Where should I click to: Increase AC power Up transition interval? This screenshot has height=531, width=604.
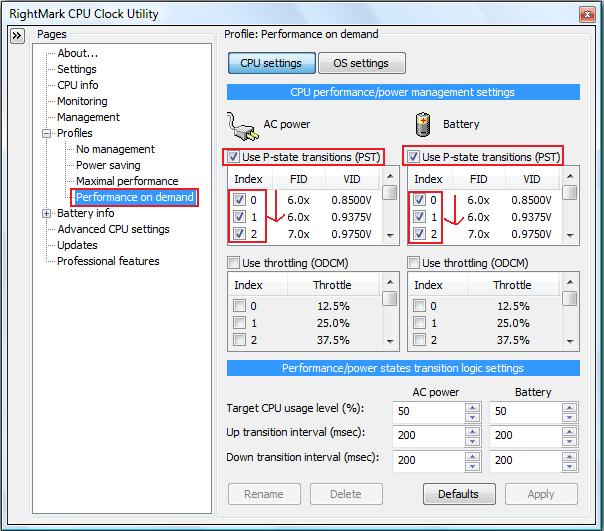[472, 431]
